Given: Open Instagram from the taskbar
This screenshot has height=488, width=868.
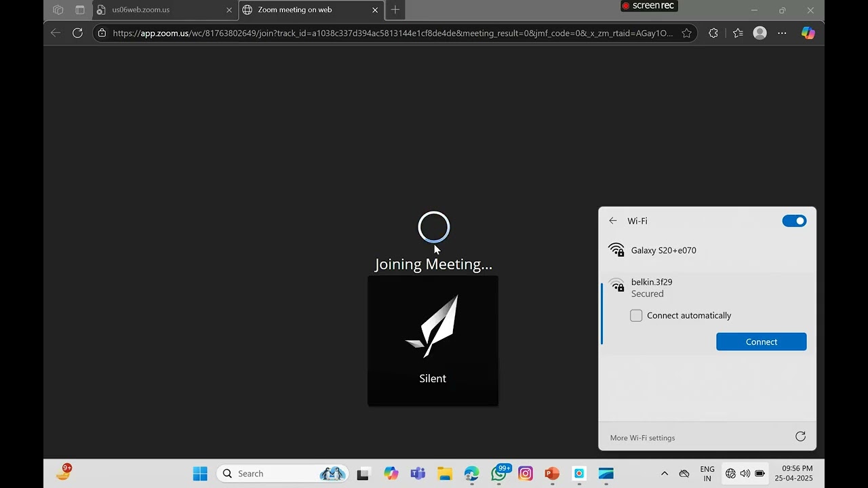Looking at the screenshot, I should tap(526, 474).
